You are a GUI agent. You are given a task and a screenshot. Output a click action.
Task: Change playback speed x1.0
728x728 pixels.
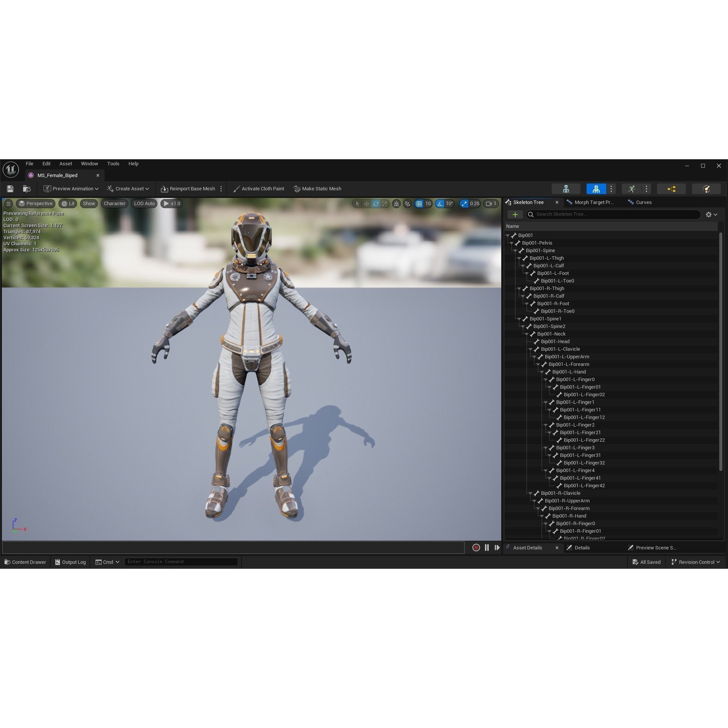tap(172, 204)
